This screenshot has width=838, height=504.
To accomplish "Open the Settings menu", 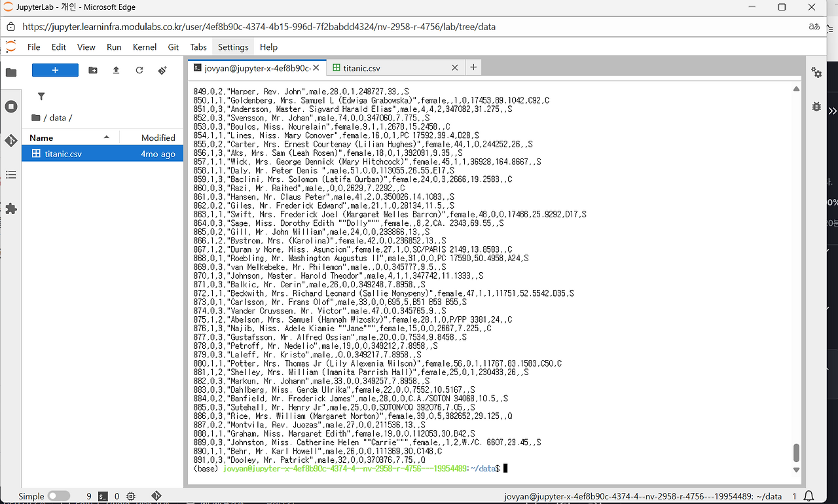I will (x=233, y=47).
